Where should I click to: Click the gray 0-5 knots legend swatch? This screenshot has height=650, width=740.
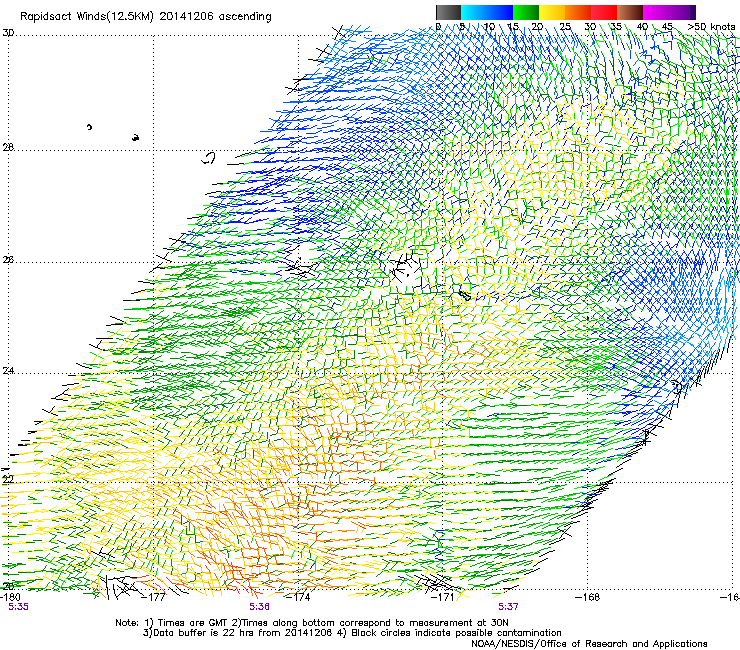click(x=448, y=12)
